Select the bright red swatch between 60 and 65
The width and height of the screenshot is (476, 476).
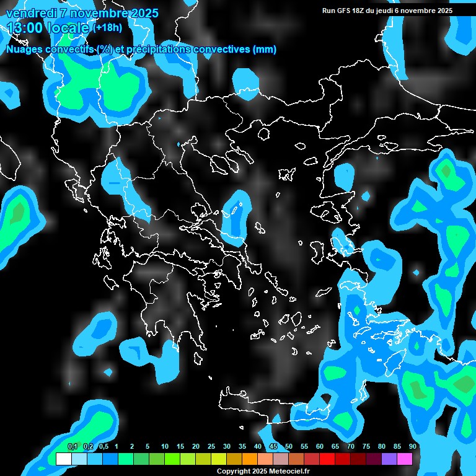pos(327,459)
